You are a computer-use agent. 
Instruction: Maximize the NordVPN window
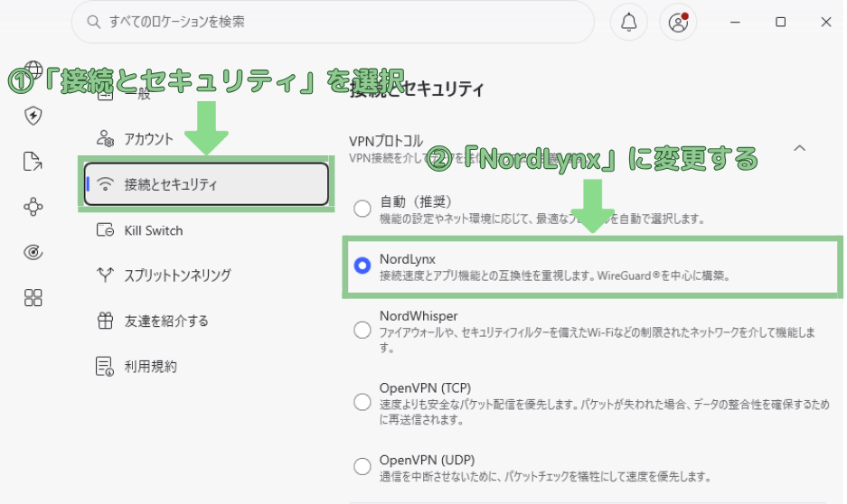[780, 22]
